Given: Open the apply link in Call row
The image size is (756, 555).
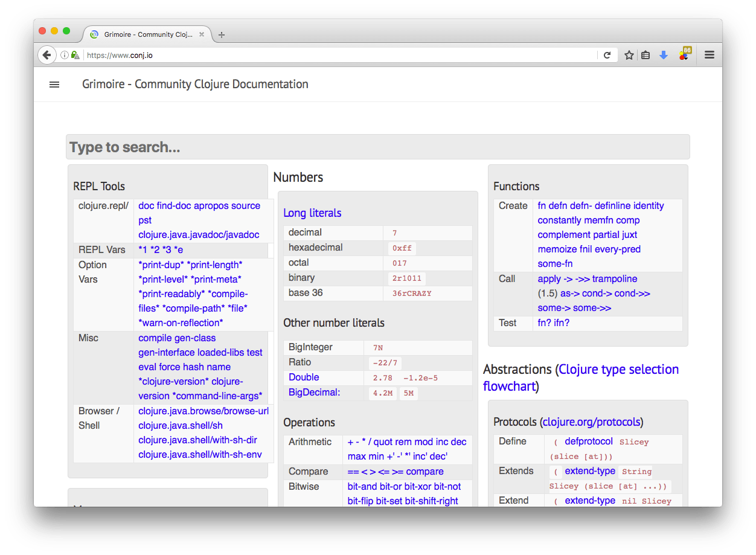Looking at the screenshot, I should pyautogui.click(x=549, y=279).
